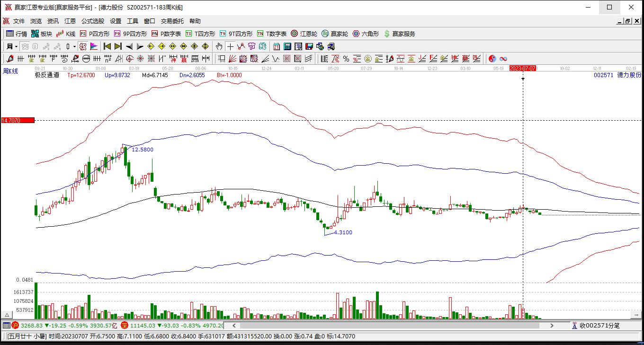Click the blue infinity symbol icon
The image size is (644, 345).
click(x=503, y=59)
